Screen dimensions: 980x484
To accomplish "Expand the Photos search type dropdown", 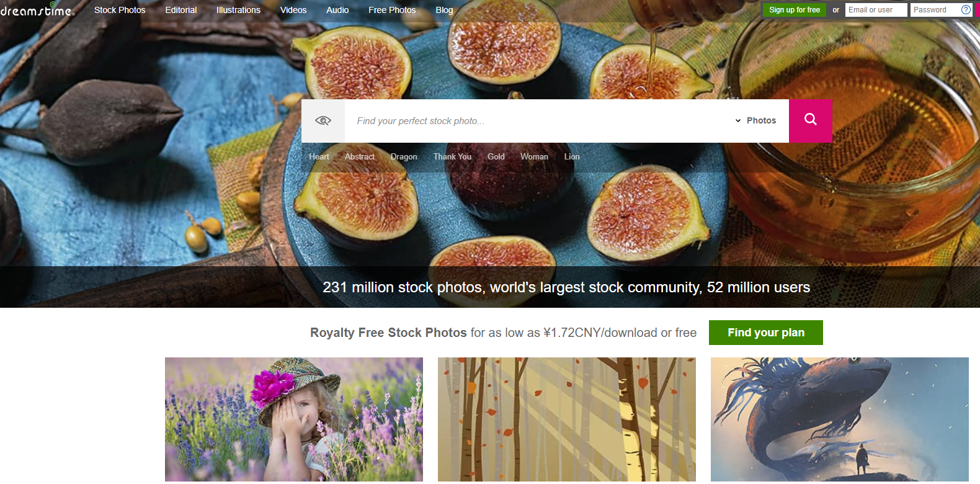I will pyautogui.click(x=755, y=120).
